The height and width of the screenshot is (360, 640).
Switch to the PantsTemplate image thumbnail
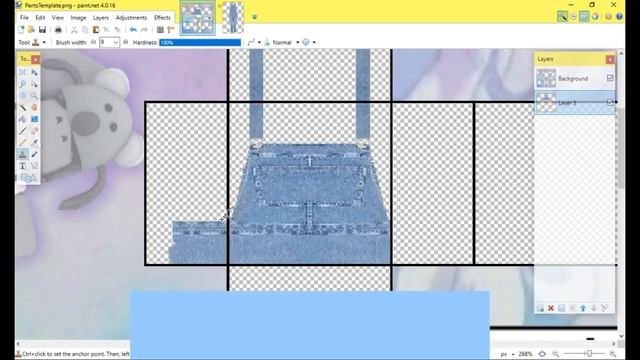click(198, 18)
